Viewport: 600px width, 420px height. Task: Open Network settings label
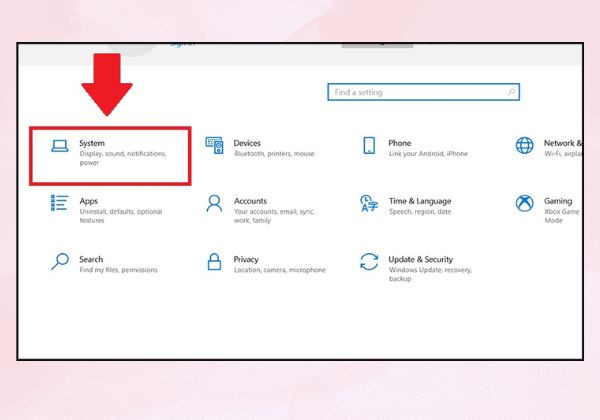(x=563, y=143)
